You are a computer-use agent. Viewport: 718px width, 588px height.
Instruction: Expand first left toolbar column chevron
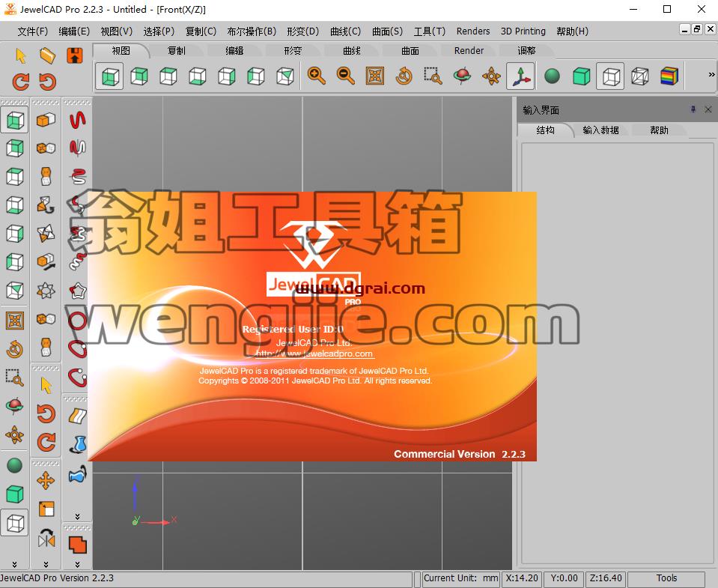[x=14, y=564]
